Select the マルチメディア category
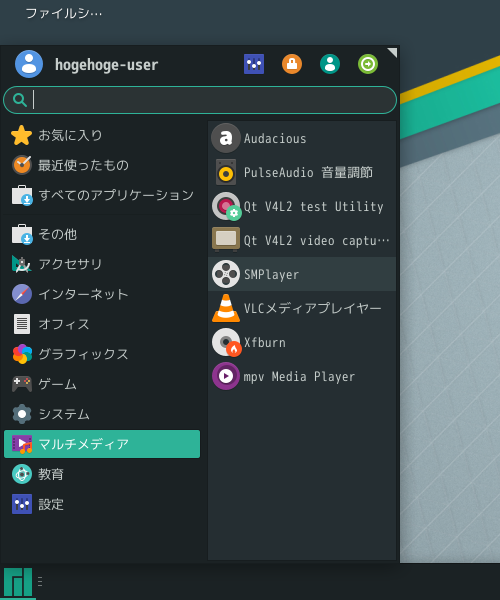This screenshot has height=600, width=500. tap(102, 444)
